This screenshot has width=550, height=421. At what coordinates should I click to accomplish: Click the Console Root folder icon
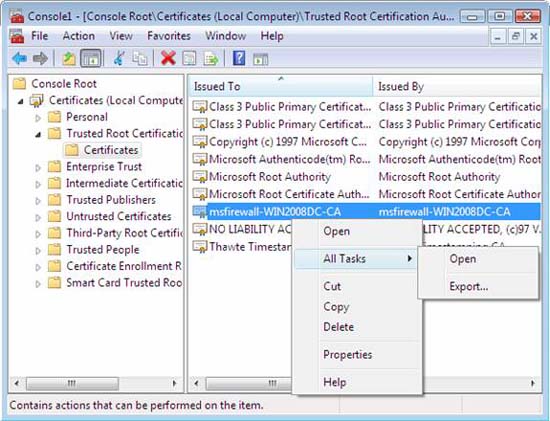[20, 83]
